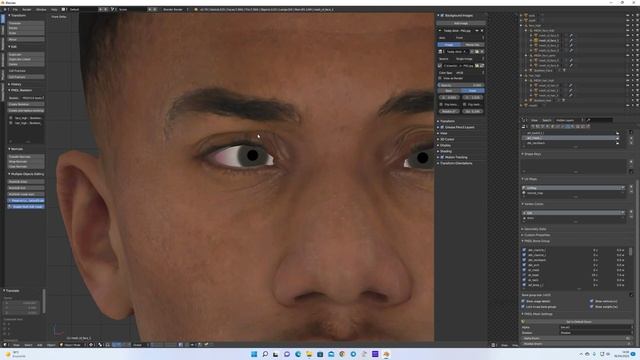Toggle Flip Vertically checkbox

(x=464, y=104)
